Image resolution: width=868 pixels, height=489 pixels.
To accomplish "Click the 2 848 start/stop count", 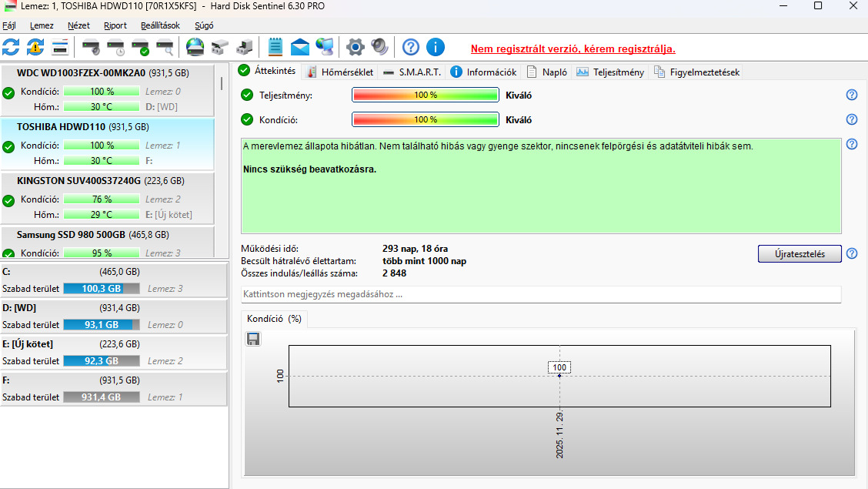I will (x=394, y=273).
